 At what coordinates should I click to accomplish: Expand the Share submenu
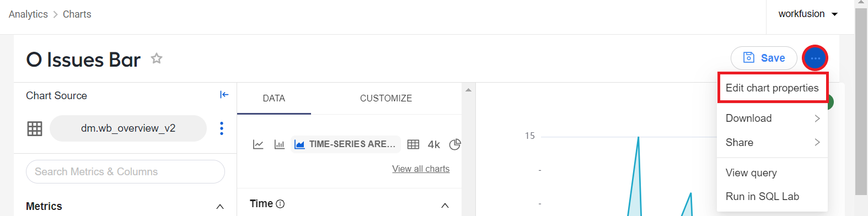point(772,143)
